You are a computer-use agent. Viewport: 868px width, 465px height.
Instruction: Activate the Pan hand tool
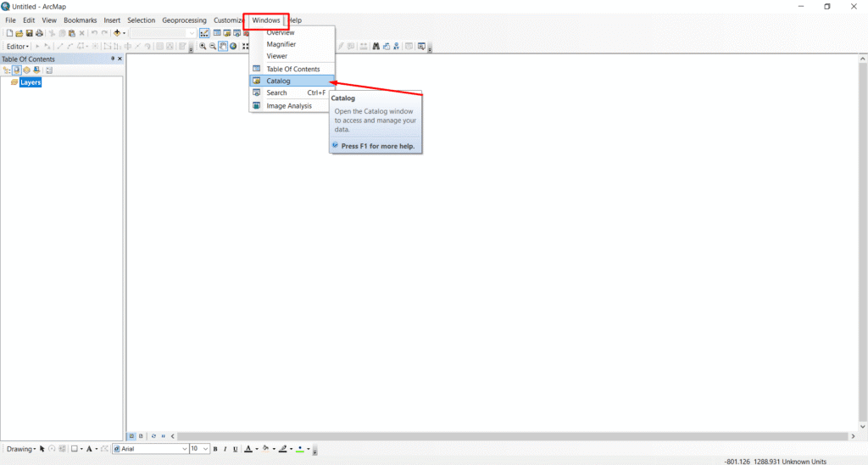pos(223,47)
